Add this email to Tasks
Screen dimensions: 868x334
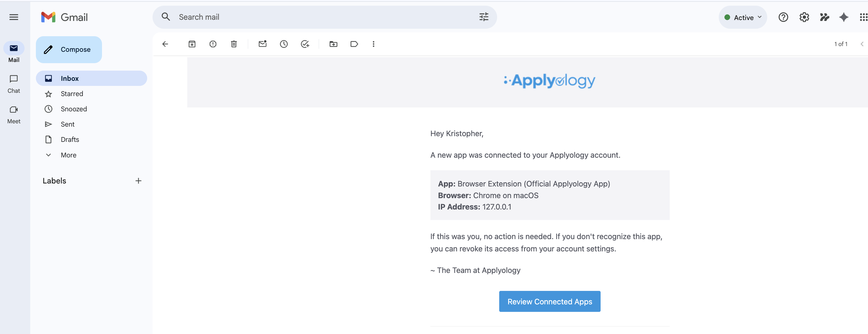305,44
